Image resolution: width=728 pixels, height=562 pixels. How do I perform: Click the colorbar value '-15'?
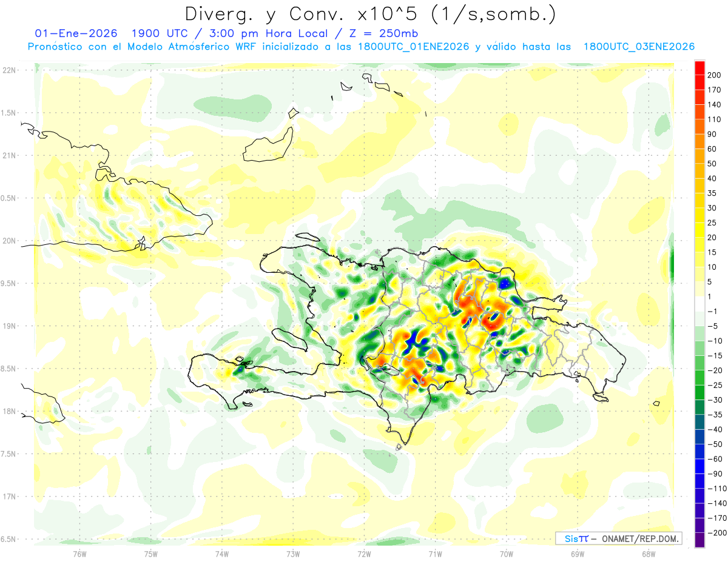pyautogui.click(x=715, y=355)
